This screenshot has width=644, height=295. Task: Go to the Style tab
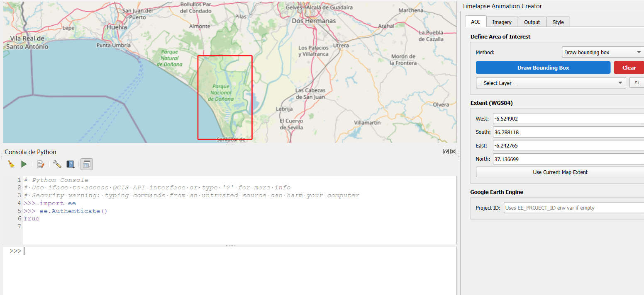558,22
